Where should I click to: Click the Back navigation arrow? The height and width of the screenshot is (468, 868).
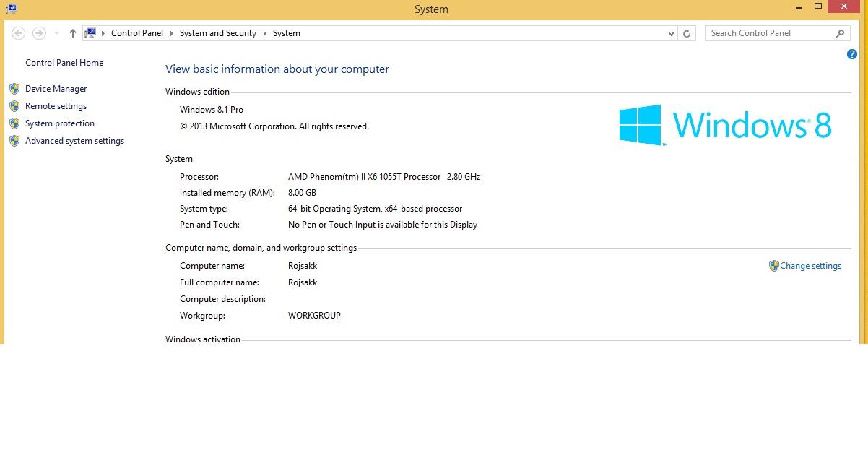pyautogui.click(x=19, y=33)
